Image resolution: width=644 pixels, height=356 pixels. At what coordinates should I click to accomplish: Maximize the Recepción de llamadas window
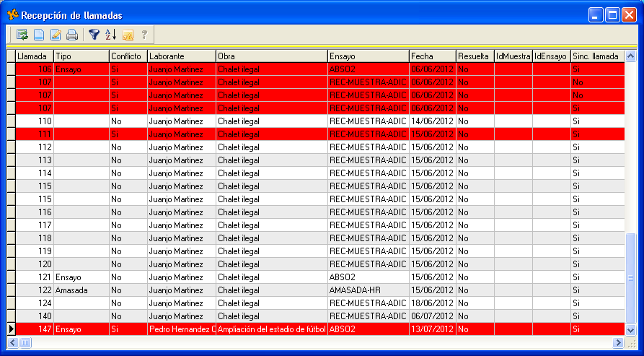pos(612,14)
